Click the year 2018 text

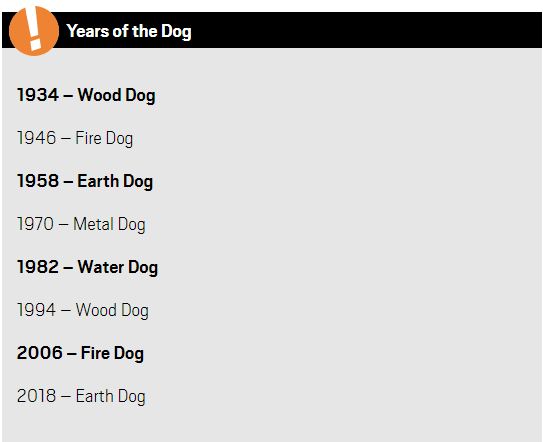[36, 396]
